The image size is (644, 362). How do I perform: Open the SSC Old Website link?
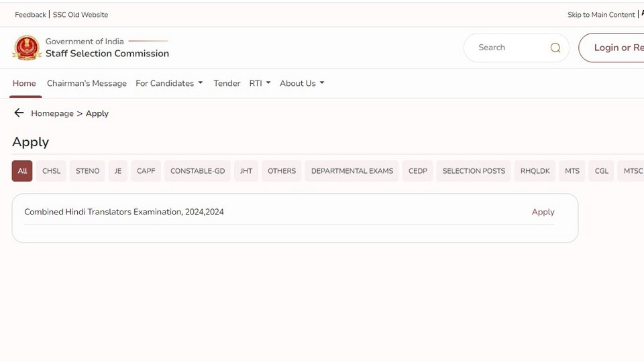[x=80, y=15]
